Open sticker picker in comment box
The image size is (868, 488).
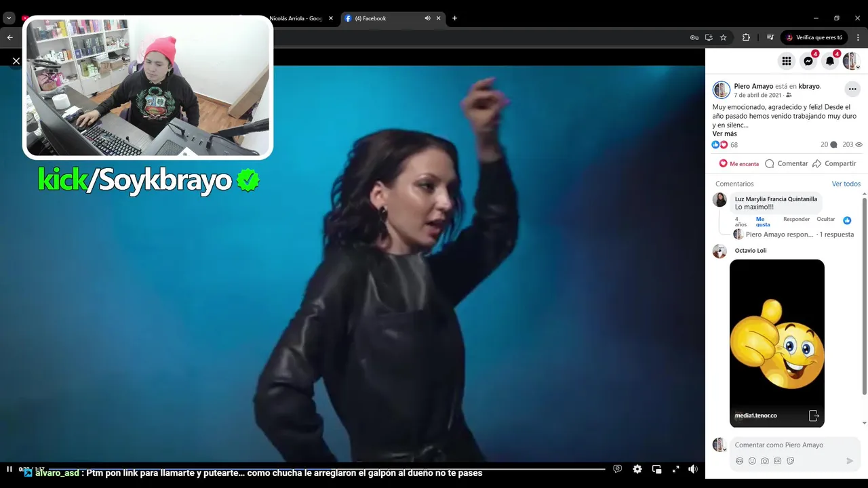click(790, 461)
